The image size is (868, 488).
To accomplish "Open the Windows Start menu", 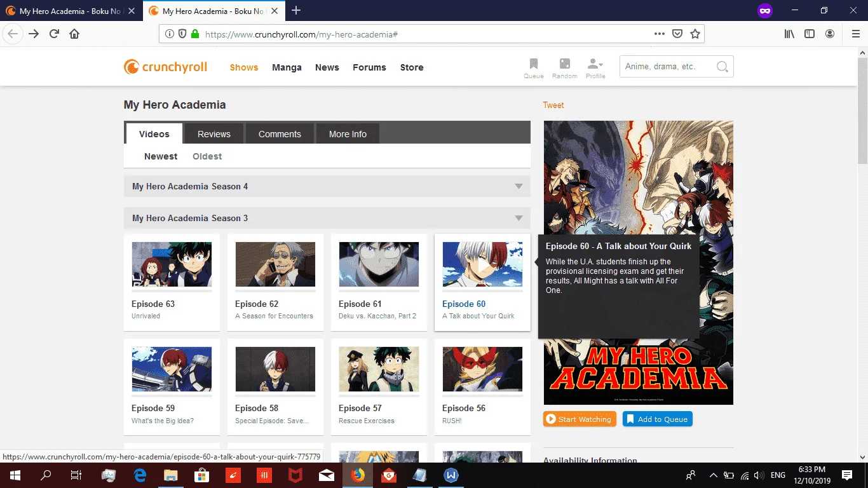I will (x=15, y=475).
